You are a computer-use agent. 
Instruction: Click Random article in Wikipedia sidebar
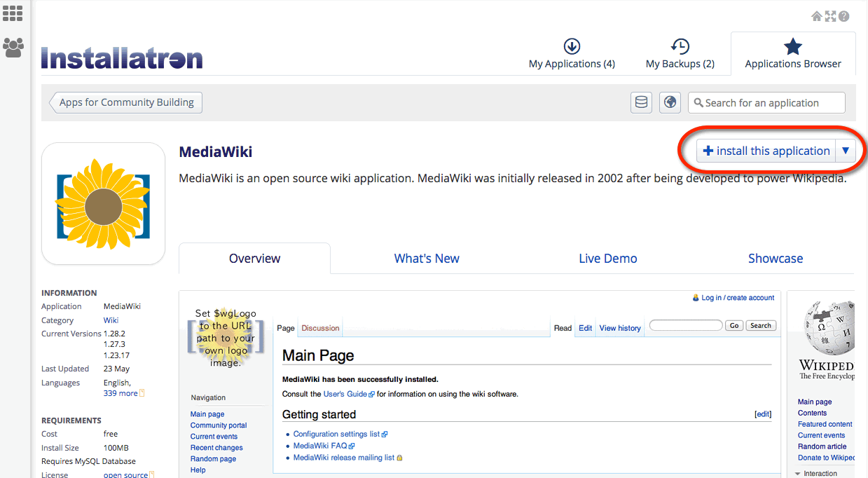click(x=822, y=446)
